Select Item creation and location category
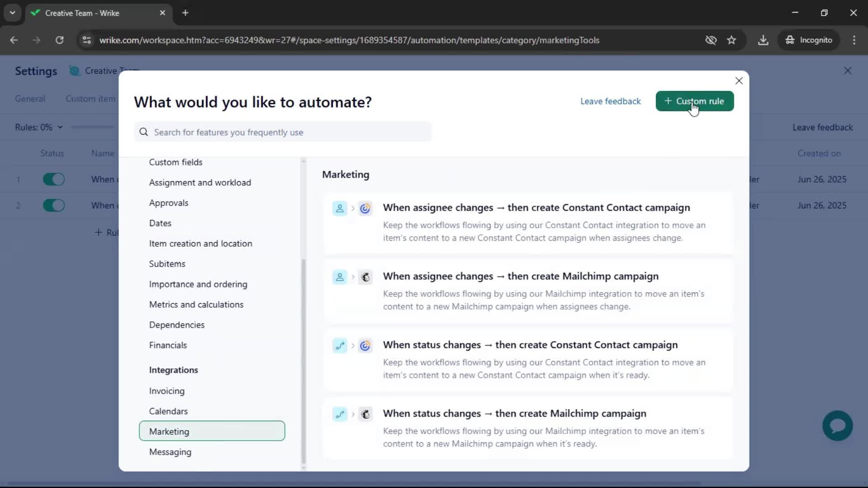Viewport: 868px width, 488px height. (201, 244)
